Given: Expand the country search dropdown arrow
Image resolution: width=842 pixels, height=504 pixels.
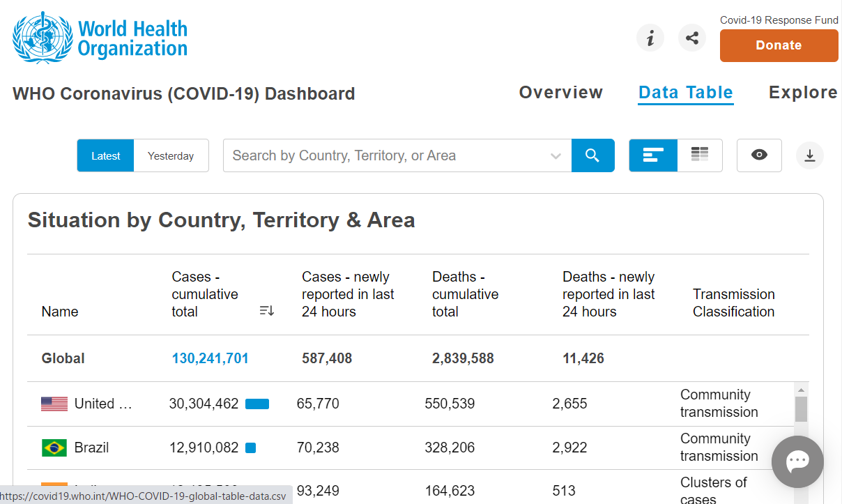Looking at the screenshot, I should 556,156.
